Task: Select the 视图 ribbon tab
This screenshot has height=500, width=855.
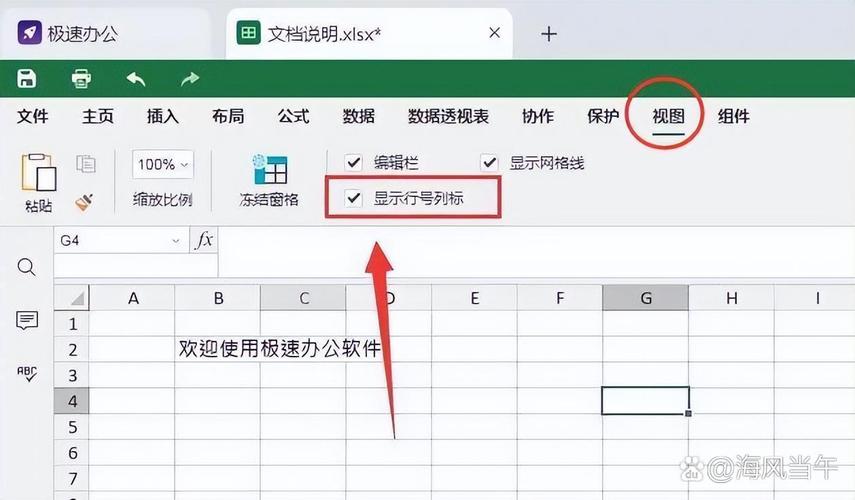Action: tap(669, 116)
